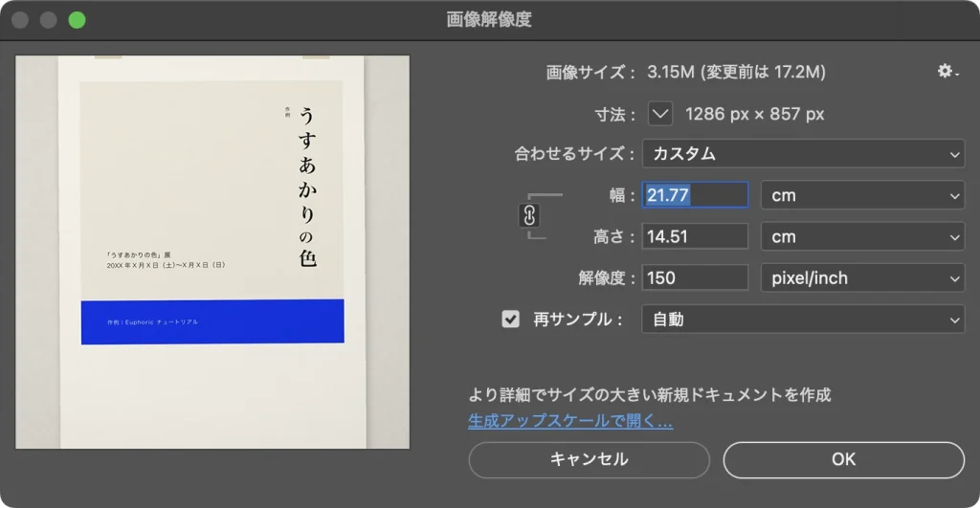Select the poster preview thumbnail

pos(212,252)
